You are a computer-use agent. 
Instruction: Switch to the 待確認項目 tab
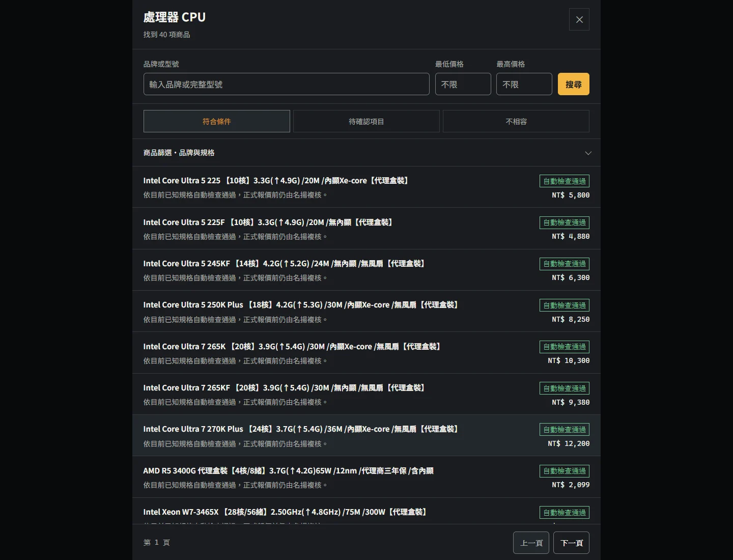click(366, 121)
